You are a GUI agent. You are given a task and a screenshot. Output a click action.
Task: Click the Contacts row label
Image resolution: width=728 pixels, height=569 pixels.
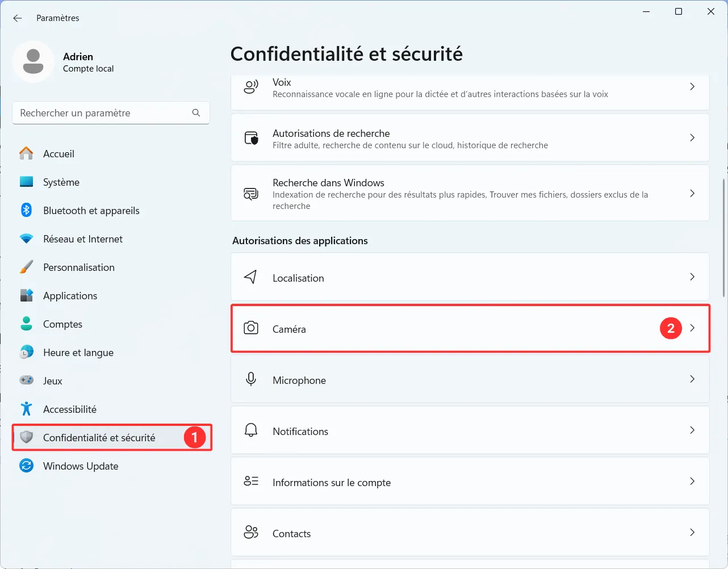click(291, 534)
